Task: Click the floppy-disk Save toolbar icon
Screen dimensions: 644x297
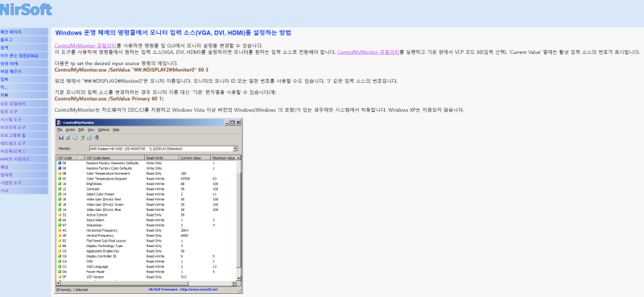Action: coord(61,138)
